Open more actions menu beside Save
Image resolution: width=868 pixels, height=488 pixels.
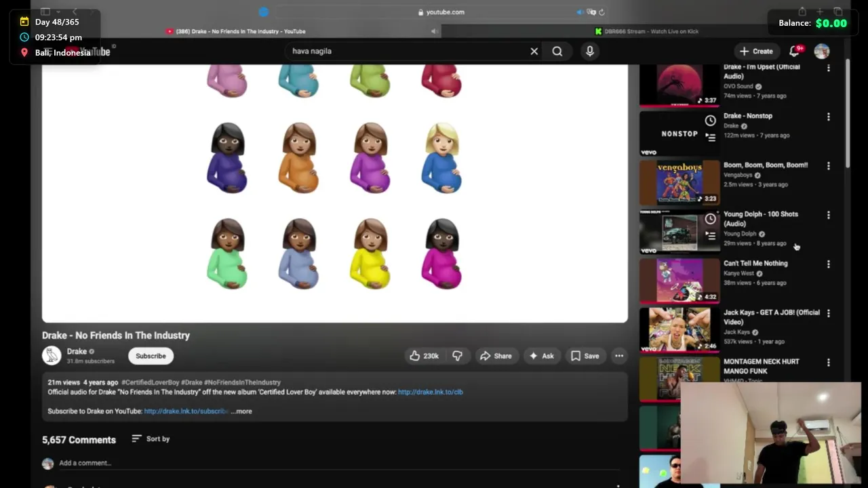[619, 356]
